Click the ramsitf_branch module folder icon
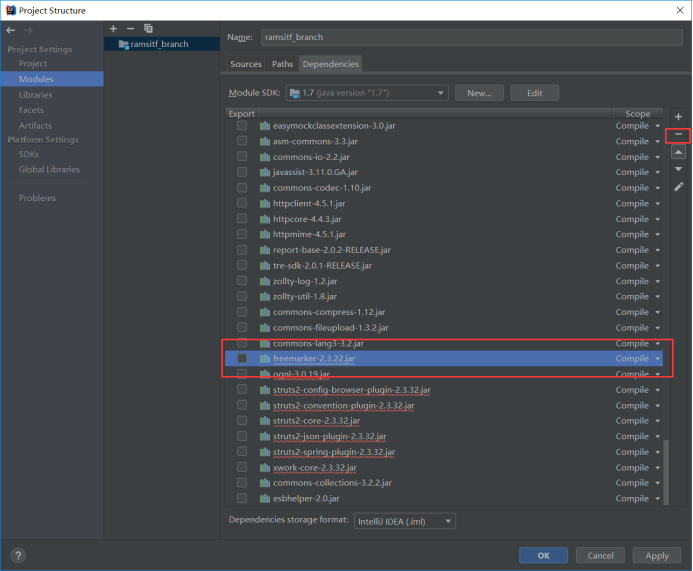 tap(123, 44)
